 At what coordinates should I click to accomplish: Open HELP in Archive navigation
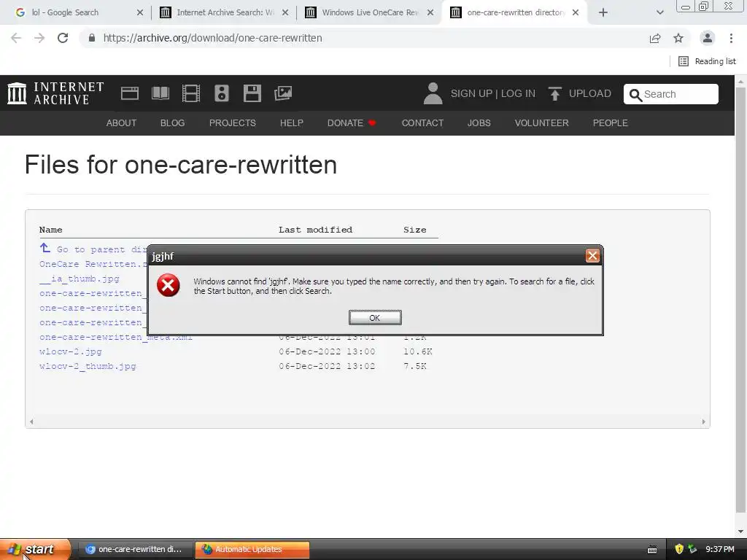click(292, 122)
